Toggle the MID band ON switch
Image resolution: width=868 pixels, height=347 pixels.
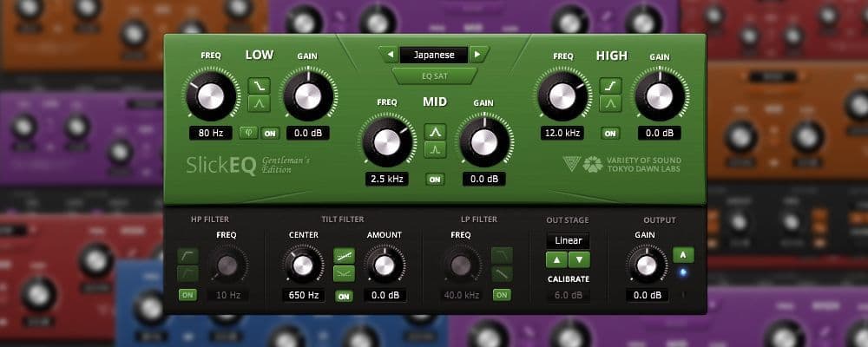(x=435, y=179)
